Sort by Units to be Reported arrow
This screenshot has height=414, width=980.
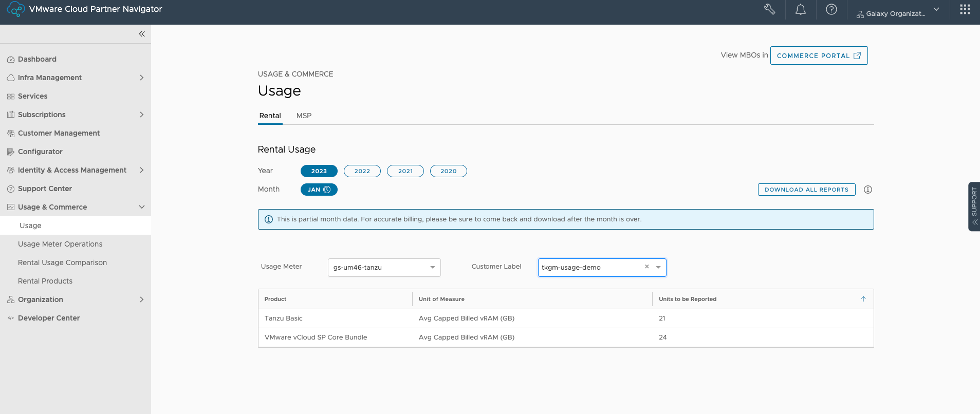[863, 299]
